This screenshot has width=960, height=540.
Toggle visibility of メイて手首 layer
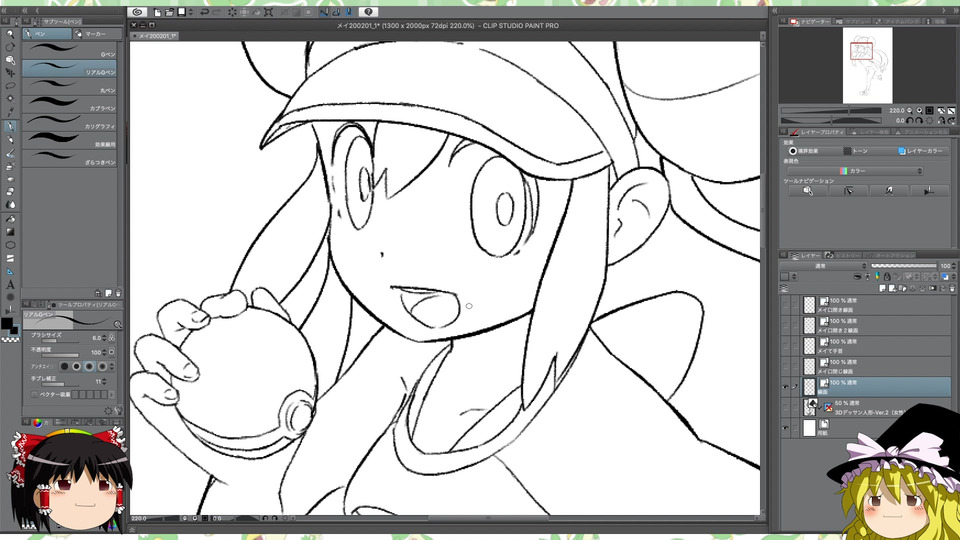(786, 346)
